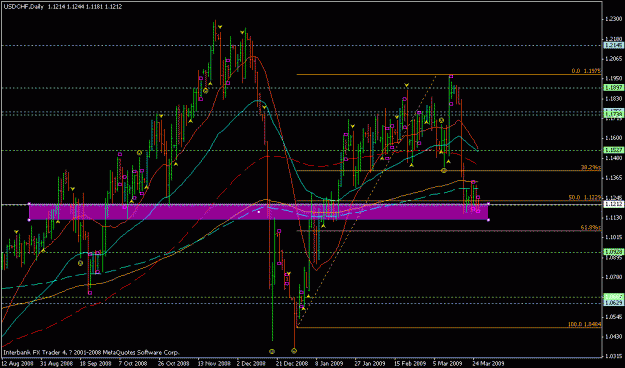Select the 1.1480 price scale label
The width and height of the screenshot is (625, 368).
(x=614, y=158)
